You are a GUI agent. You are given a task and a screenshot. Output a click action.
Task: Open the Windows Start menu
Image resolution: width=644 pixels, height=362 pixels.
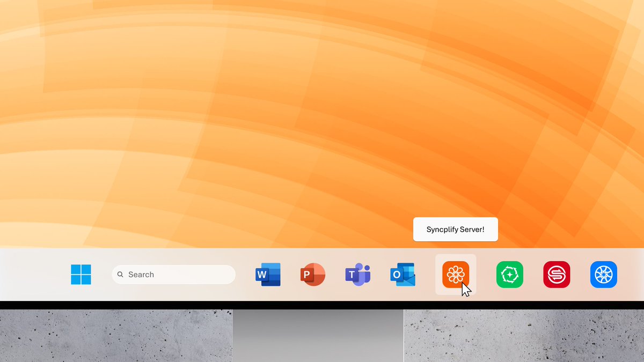[81, 275]
